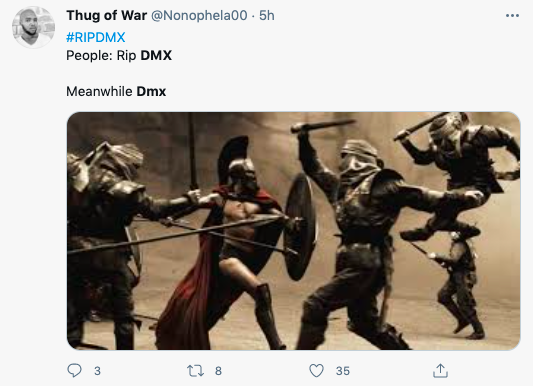Click the round shield in the photo

point(300,226)
